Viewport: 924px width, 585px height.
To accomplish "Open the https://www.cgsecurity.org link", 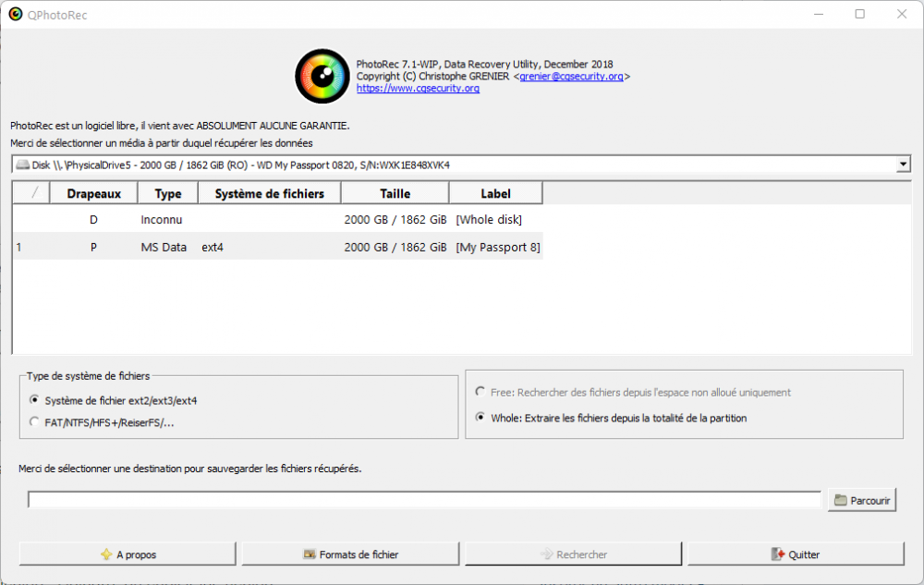I will coord(418,89).
